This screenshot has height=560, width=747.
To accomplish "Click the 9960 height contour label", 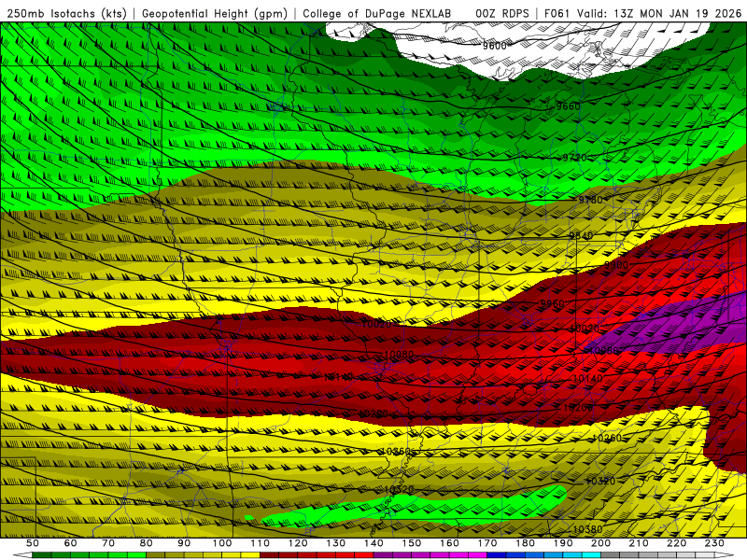I will 552,304.
